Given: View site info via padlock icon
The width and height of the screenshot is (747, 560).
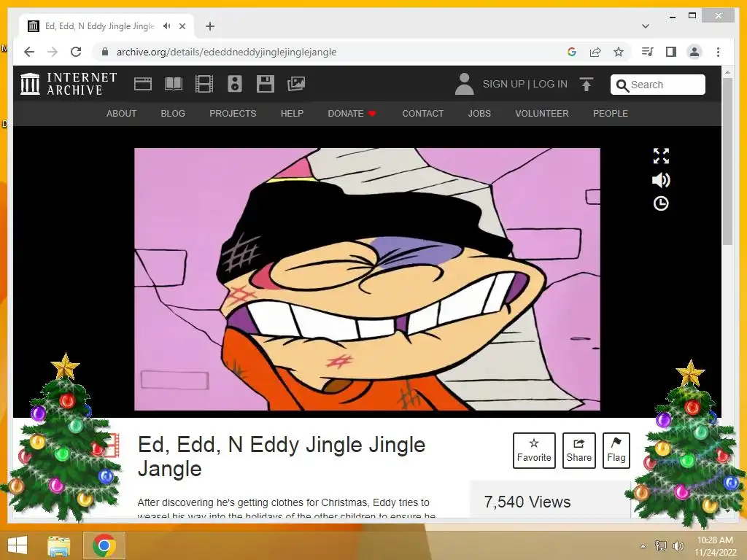Looking at the screenshot, I should 105,52.
